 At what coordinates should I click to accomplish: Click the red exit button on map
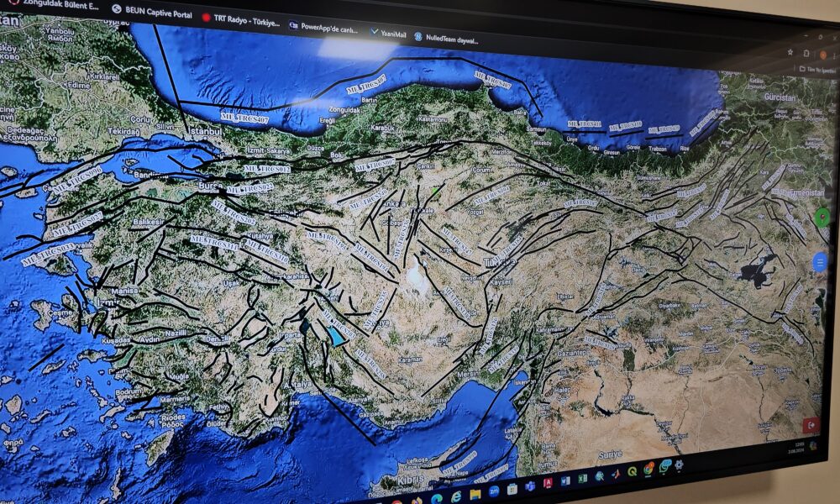pos(811,425)
